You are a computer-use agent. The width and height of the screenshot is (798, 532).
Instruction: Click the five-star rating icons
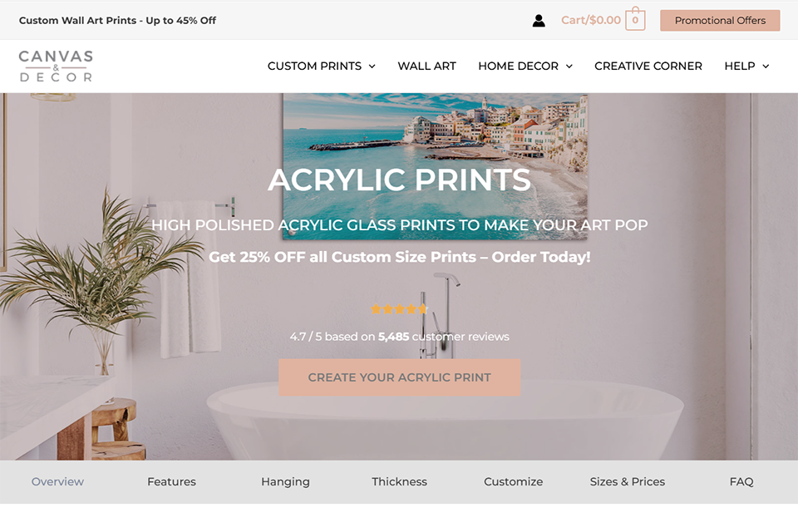400,308
